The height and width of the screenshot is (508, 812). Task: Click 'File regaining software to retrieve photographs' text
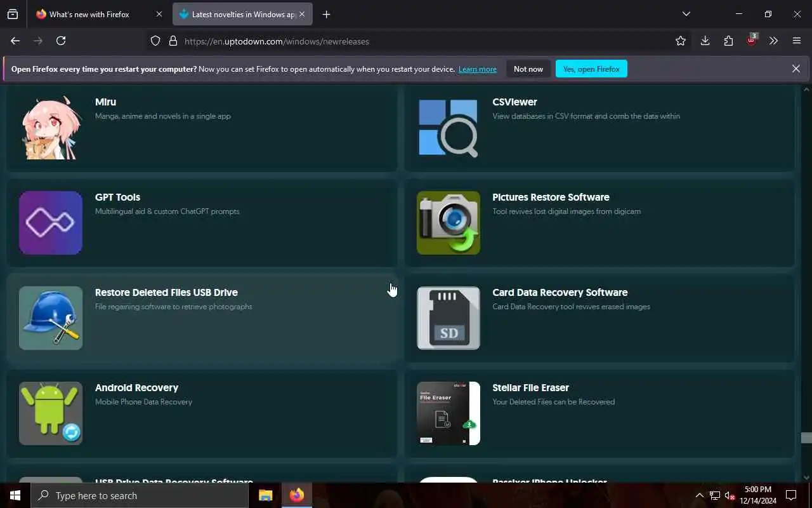pos(173,306)
